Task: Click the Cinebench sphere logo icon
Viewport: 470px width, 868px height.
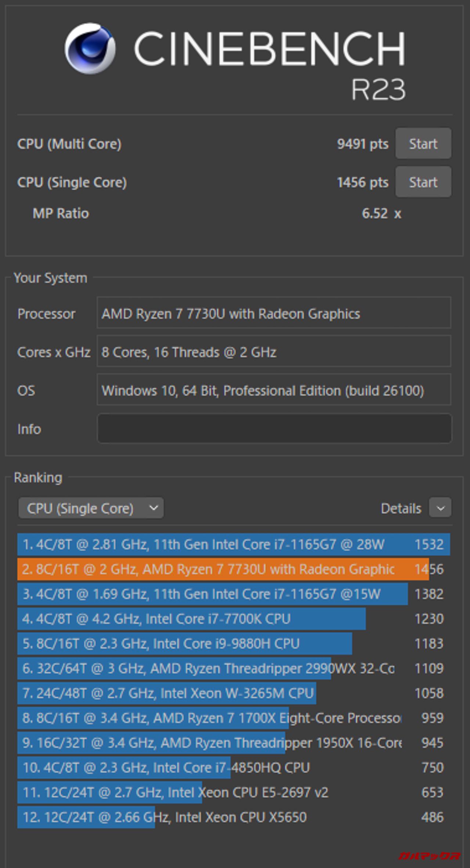Action: tap(90, 48)
